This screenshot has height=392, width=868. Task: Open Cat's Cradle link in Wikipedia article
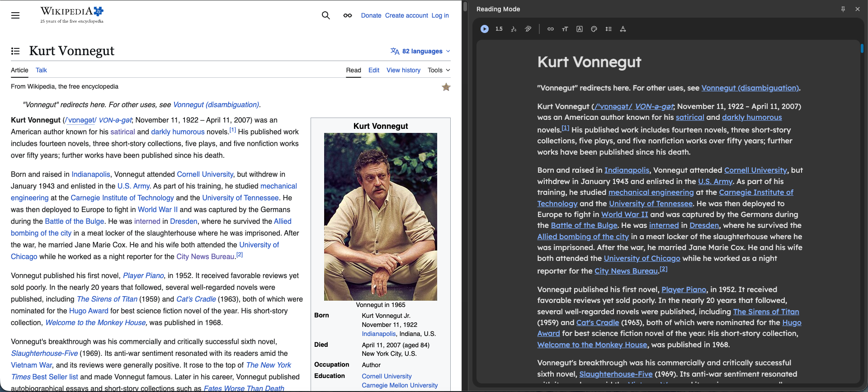point(196,299)
